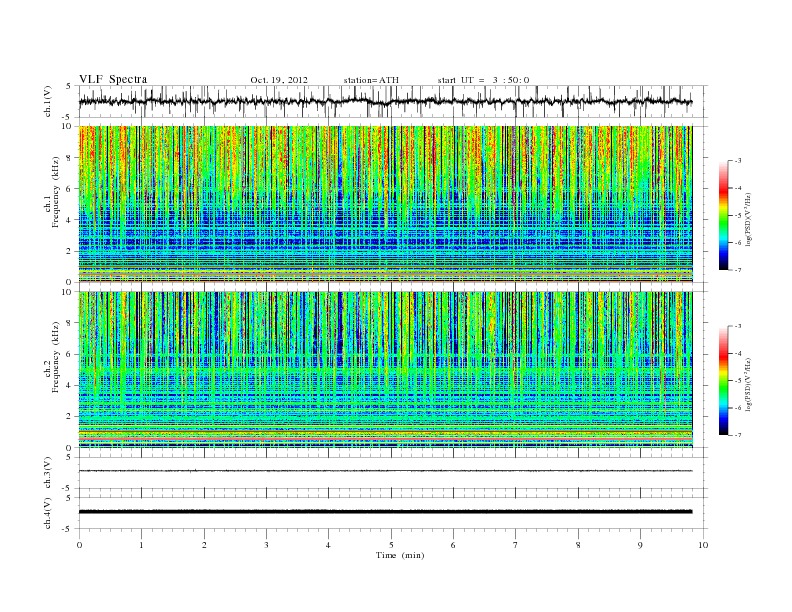Click the time axis tick label "9"
792x612 pixels.
click(x=640, y=545)
